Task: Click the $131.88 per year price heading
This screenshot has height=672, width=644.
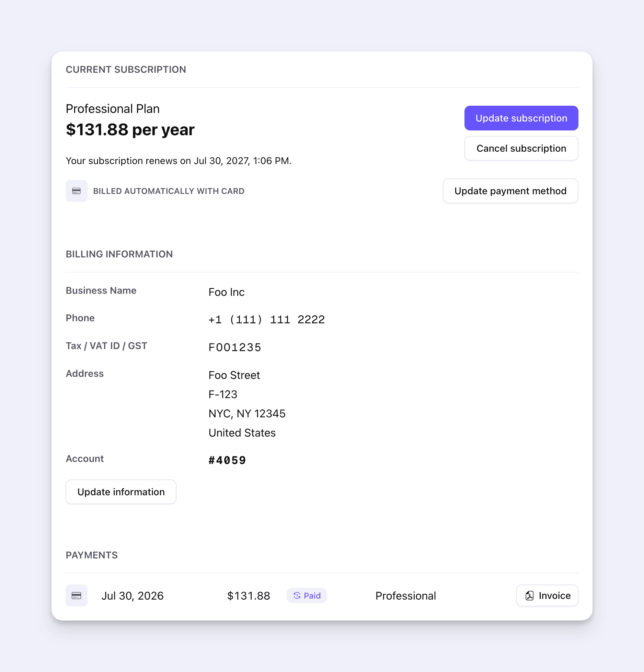Action: tap(130, 130)
